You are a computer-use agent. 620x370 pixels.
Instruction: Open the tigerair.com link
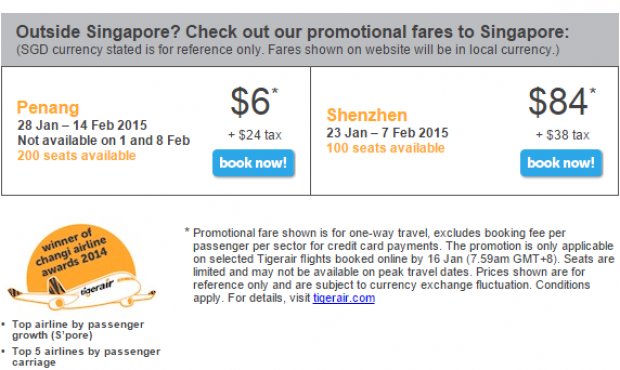click(344, 298)
